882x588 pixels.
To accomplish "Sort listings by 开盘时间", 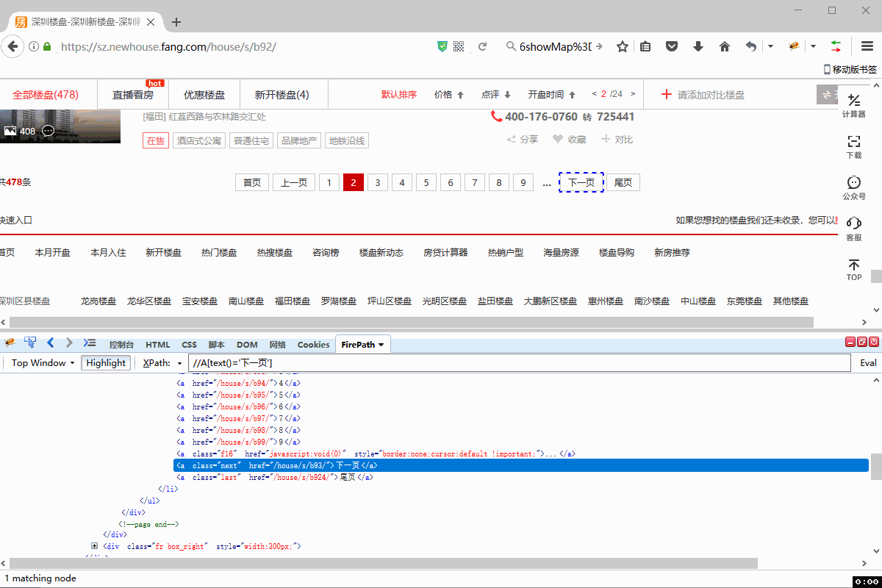I will click(551, 94).
